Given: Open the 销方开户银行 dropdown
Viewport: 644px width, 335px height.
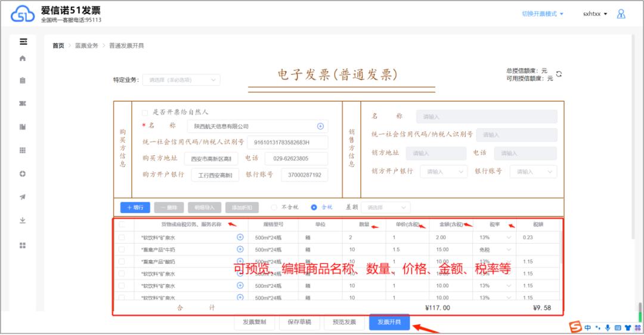Looking at the screenshot, I should [x=444, y=171].
